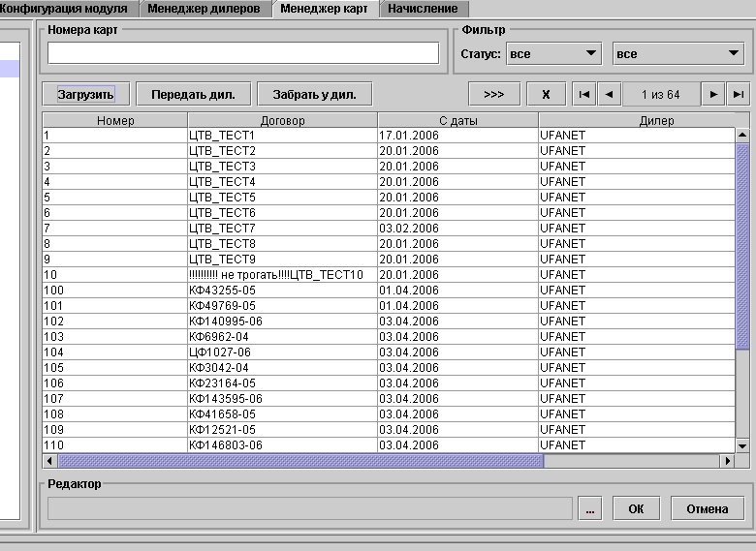Open the editor ellipsis browse button
The width and height of the screenshot is (756, 551).
tap(589, 508)
